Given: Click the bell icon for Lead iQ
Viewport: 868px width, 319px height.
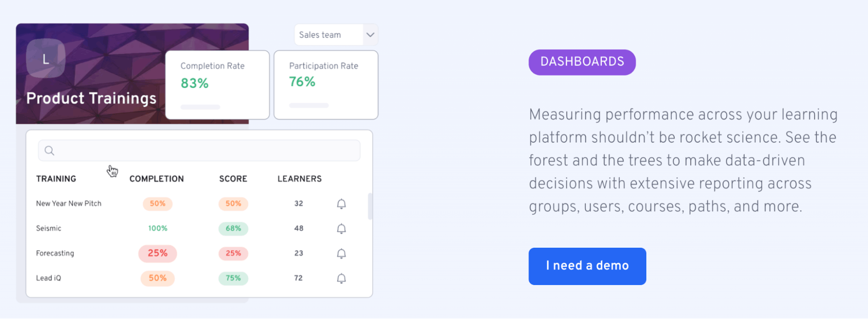Looking at the screenshot, I should 341,279.
